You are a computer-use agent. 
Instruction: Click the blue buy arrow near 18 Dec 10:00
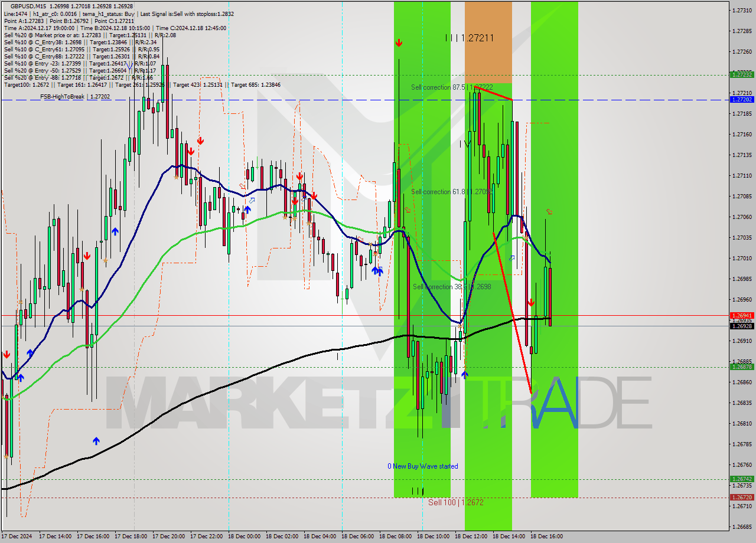click(465, 374)
